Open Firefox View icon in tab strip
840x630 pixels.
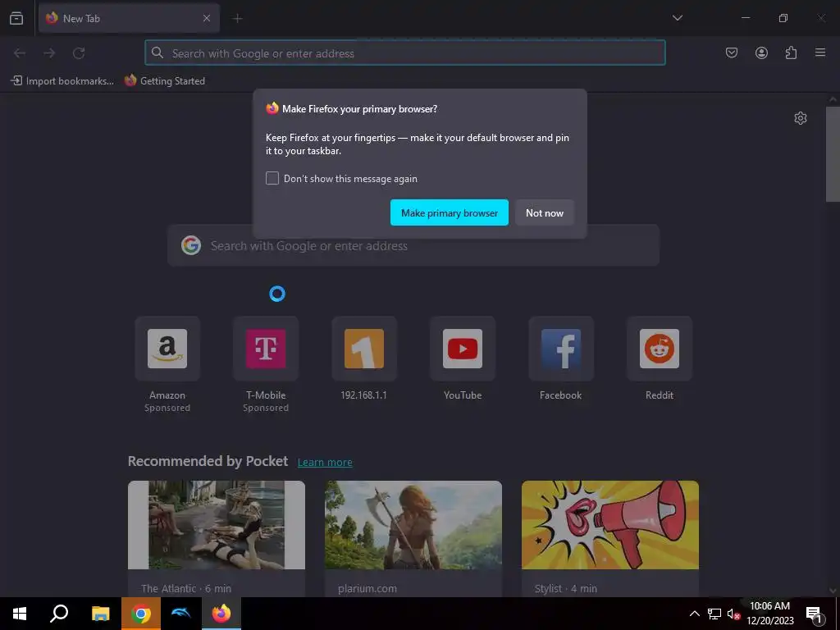pyautogui.click(x=16, y=19)
